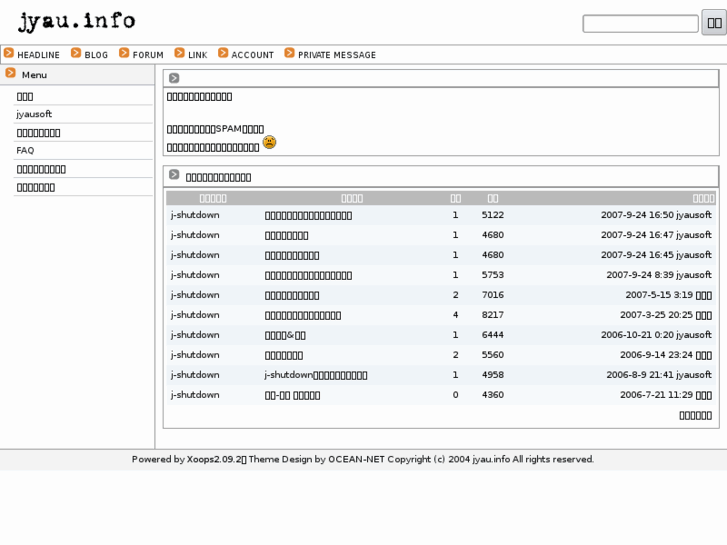Focus the search input field
The width and height of the screenshot is (727, 545).
pos(640,23)
